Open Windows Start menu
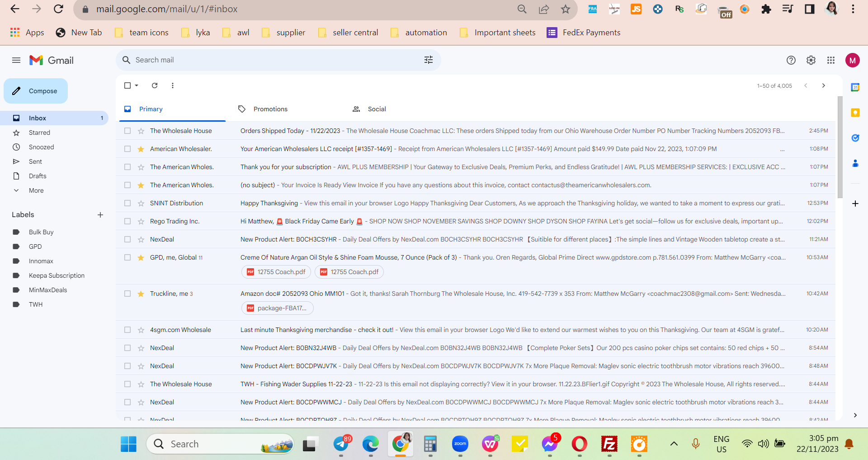The height and width of the screenshot is (460, 868). point(128,444)
